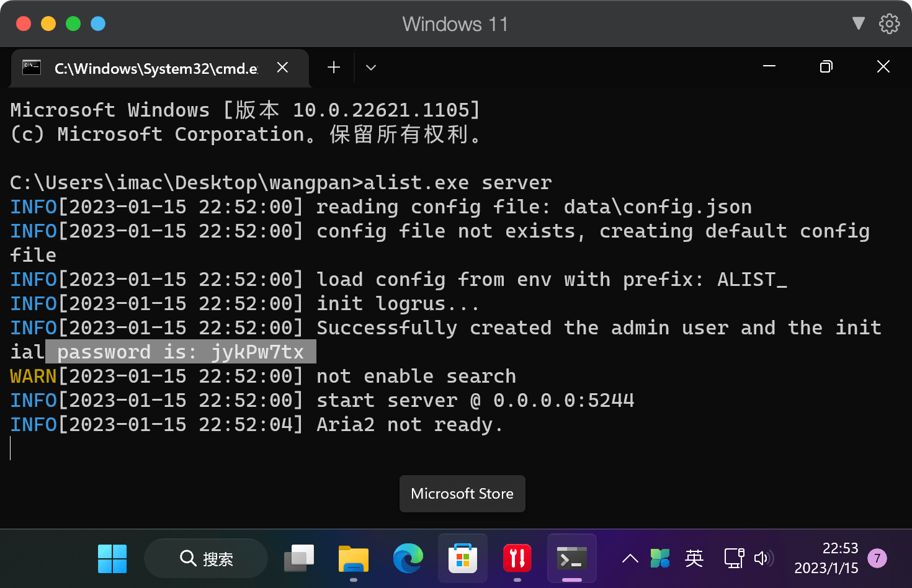The width and height of the screenshot is (912, 588).
Task: Open the virtual machine settings gear
Action: pos(889,24)
